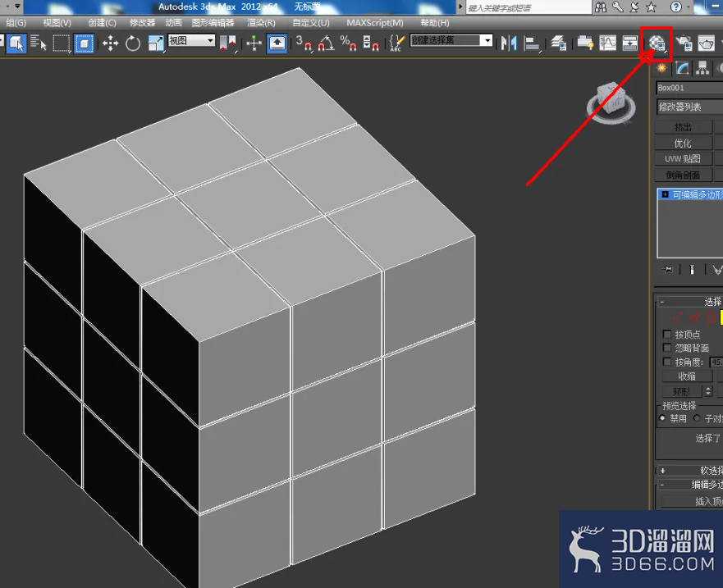The width and height of the screenshot is (723, 588).
Task: Open the Help menu
Action: pos(435,23)
